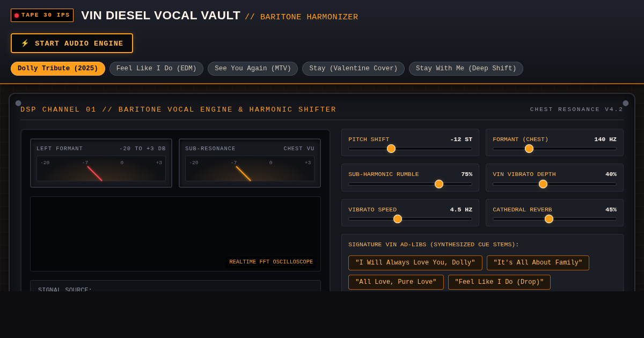Select the Dolly Tribute (2025) preset
This screenshot has width=644, height=338.
(x=58, y=69)
